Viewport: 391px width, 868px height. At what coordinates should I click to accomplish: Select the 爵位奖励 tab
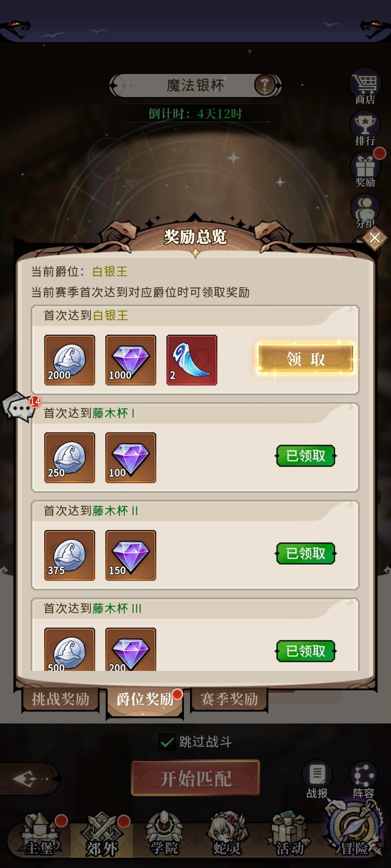pos(145,700)
